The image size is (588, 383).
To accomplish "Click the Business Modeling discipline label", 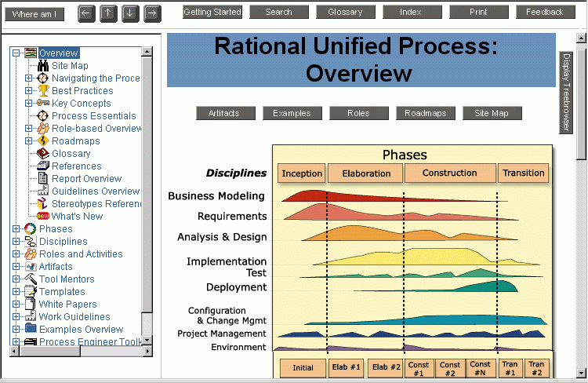I will click(216, 196).
